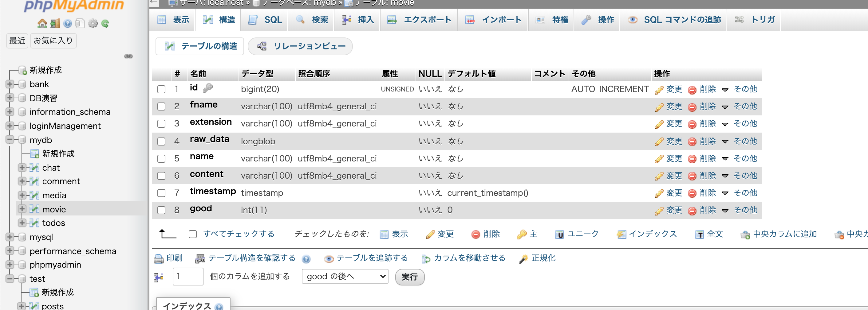Screen dimensions: 868x310
Task: Set checked columns as primary via key icon
Action: 522,234
